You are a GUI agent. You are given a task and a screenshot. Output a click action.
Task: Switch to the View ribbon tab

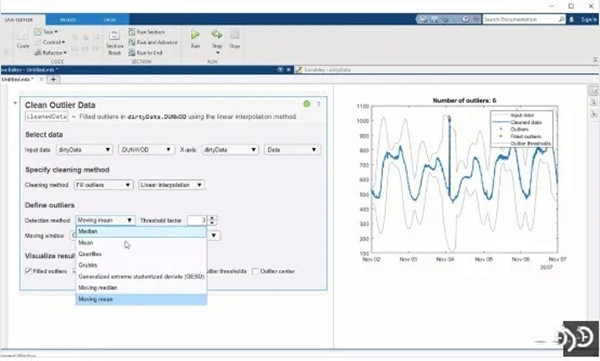tap(110, 20)
